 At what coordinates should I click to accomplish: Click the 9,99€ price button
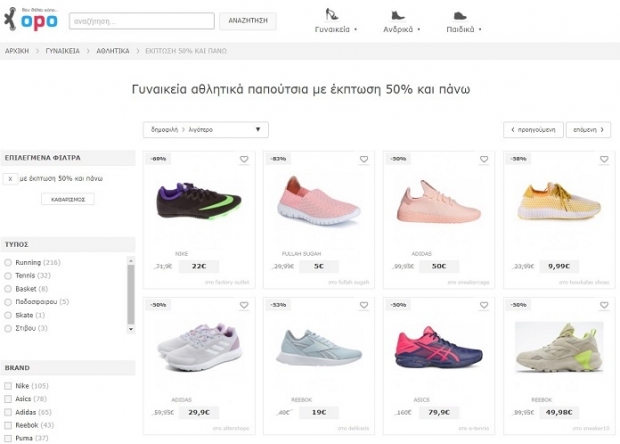click(x=559, y=266)
